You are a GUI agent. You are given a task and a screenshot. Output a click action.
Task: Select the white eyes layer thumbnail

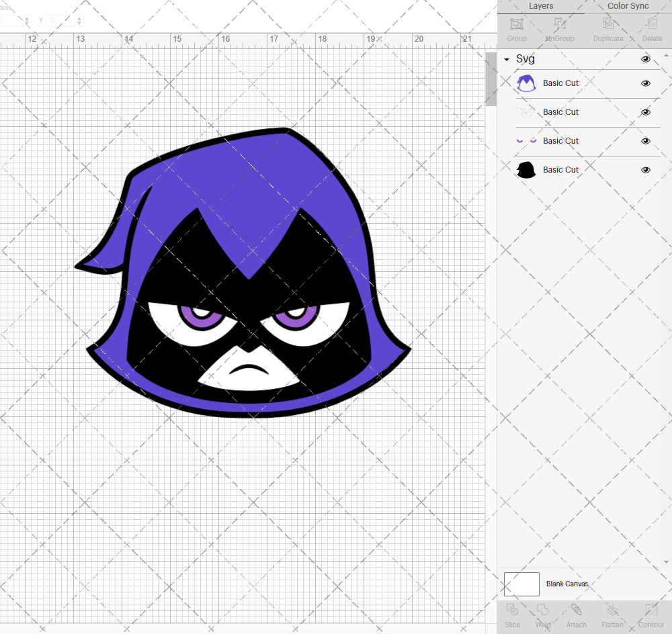point(526,112)
